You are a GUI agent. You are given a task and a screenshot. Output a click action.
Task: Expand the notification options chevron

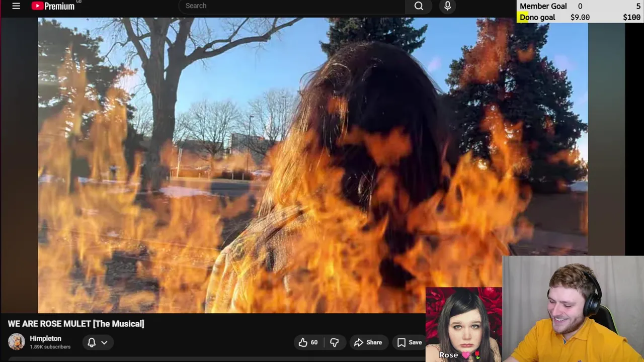point(104,342)
